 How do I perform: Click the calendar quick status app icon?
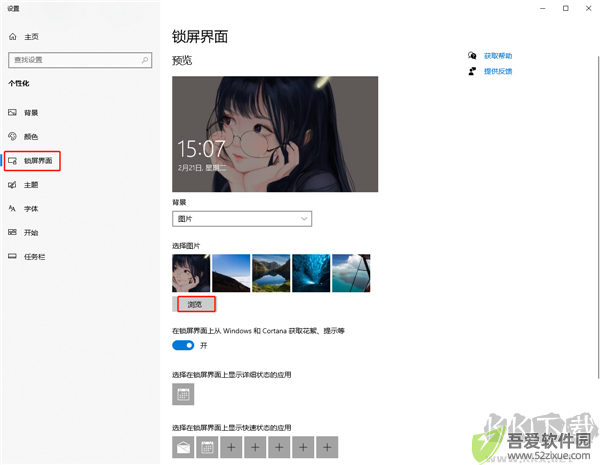207,447
